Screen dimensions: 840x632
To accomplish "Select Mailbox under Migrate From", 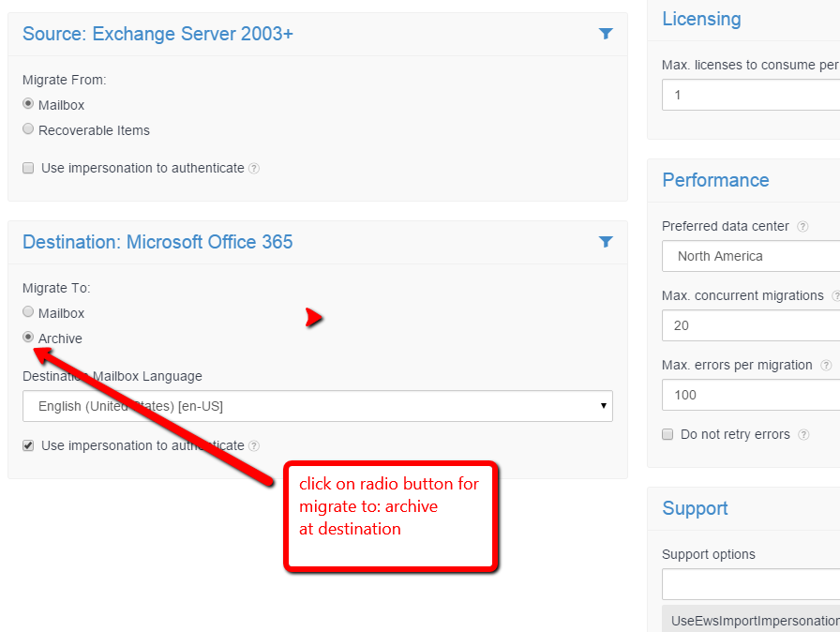I will click(x=28, y=103).
